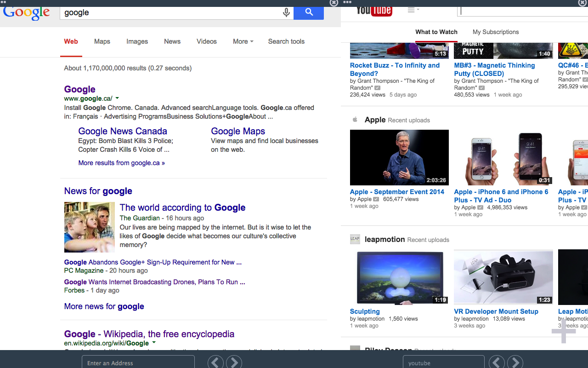588x368 pixels.
Task: Open the Google Maps sitelink
Action: pyautogui.click(x=238, y=131)
